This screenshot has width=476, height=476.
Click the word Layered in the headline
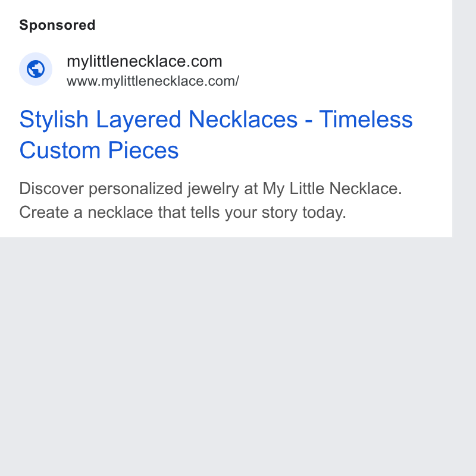click(139, 120)
